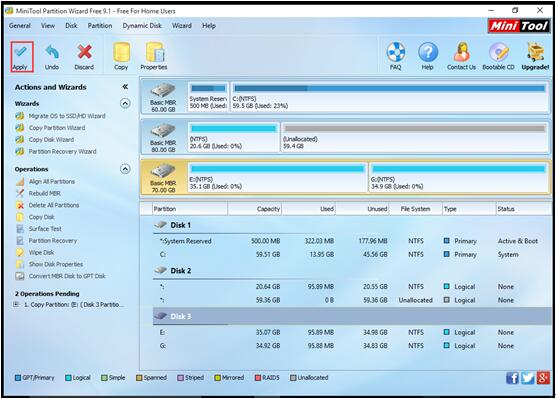Select Align All Partitions operation
Screen dimensions: 556x399
tap(45, 182)
